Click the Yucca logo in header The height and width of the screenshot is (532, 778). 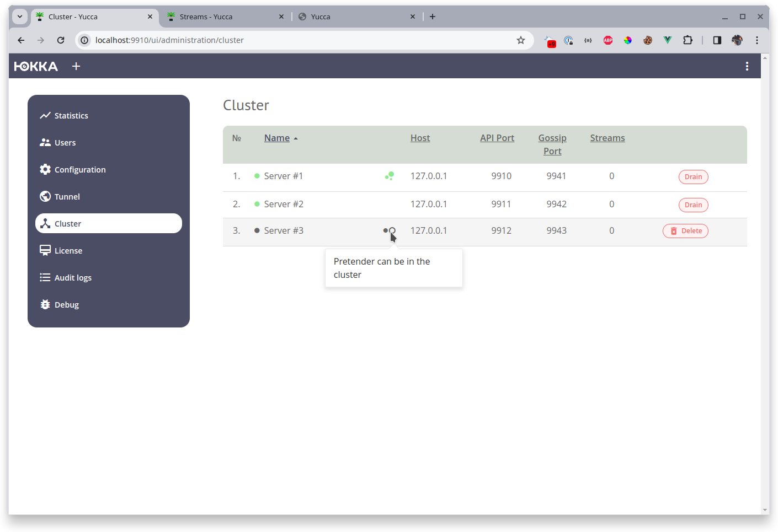36,66
